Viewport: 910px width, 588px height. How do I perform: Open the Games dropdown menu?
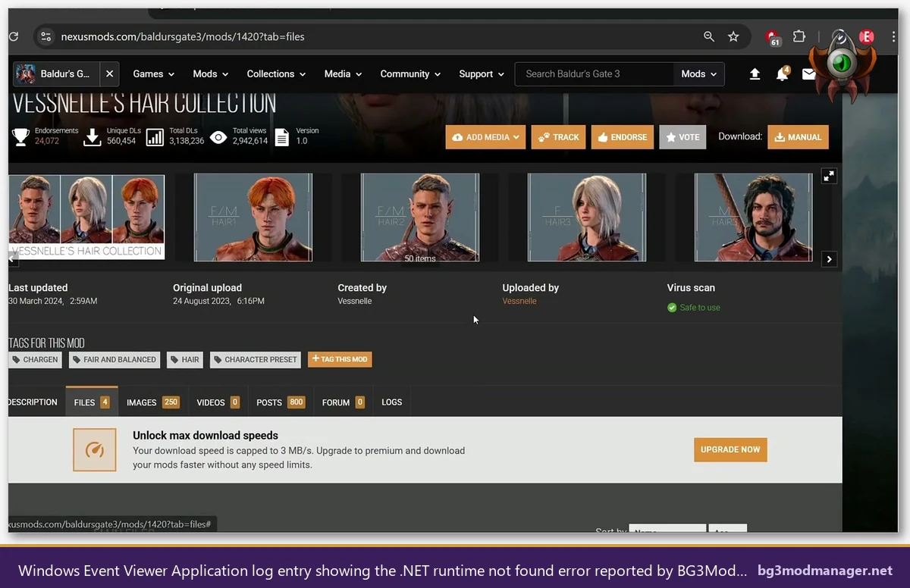point(154,73)
